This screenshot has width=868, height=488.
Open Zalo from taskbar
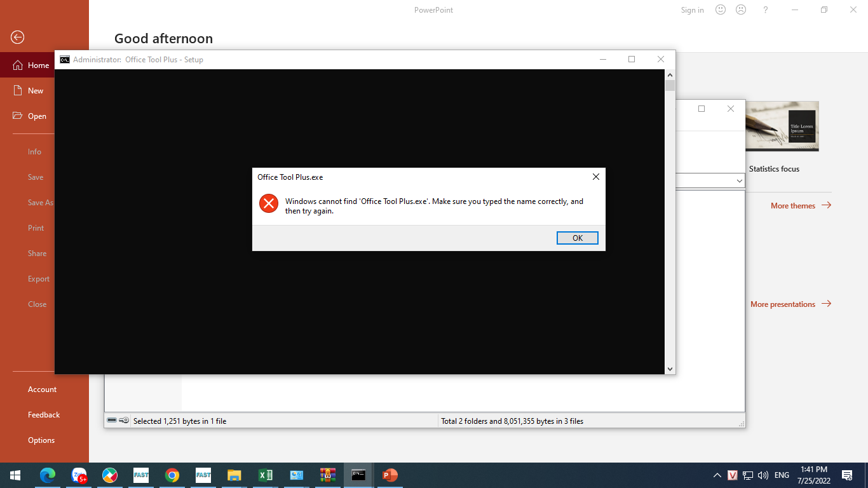pyautogui.click(x=79, y=475)
